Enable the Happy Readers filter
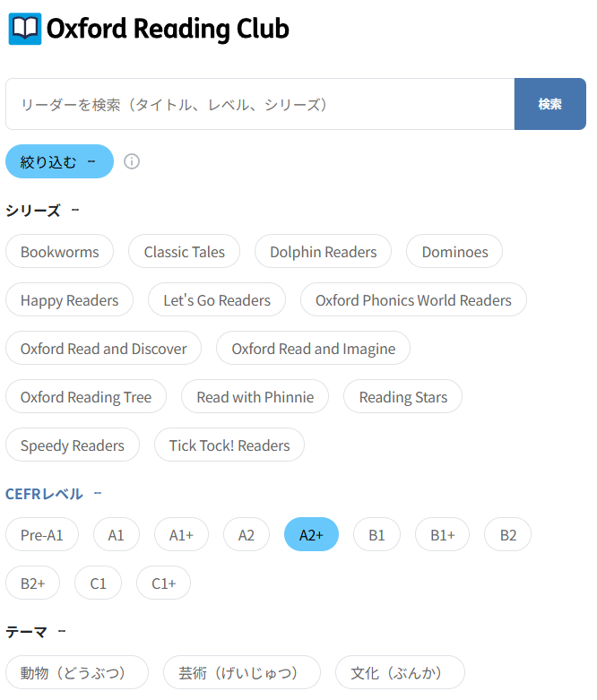The height and width of the screenshot is (700, 597). pyautogui.click(x=69, y=299)
